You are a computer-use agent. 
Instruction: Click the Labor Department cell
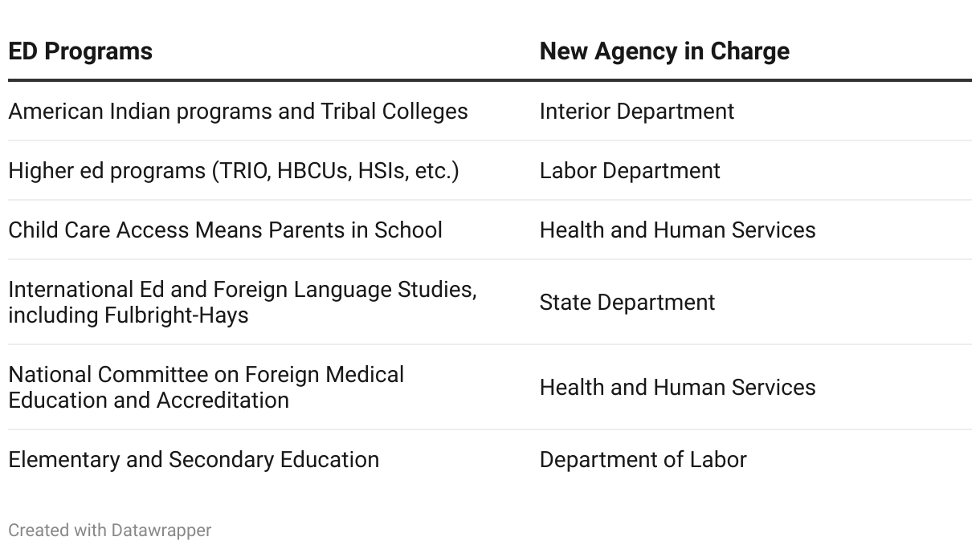[x=630, y=170]
